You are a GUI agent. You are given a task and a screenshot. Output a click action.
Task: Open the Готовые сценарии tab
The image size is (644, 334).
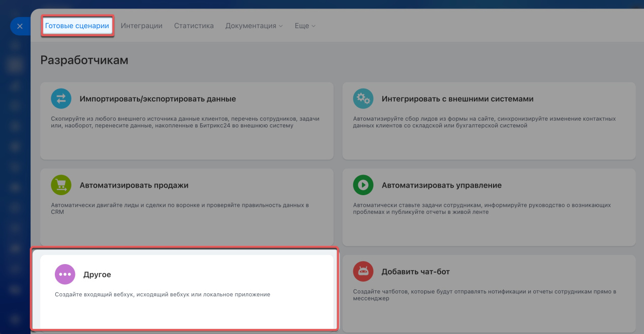(x=77, y=26)
